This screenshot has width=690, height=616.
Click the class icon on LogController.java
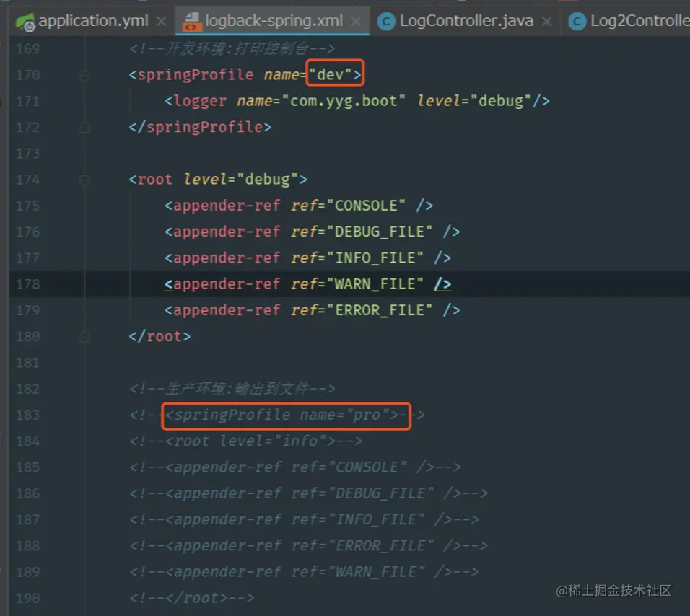click(x=386, y=22)
